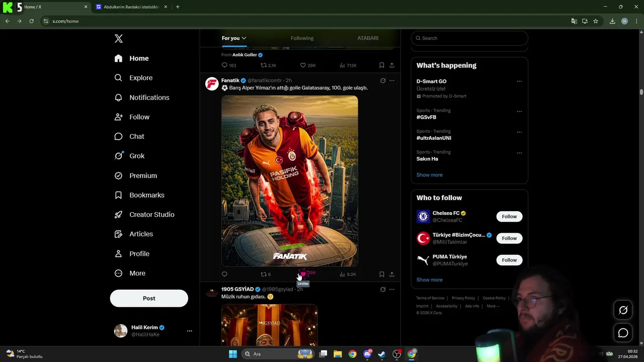This screenshot has height=362, width=644.
Task: Open more options for D-Smart GO promotion
Action: [x=519, y=81]
